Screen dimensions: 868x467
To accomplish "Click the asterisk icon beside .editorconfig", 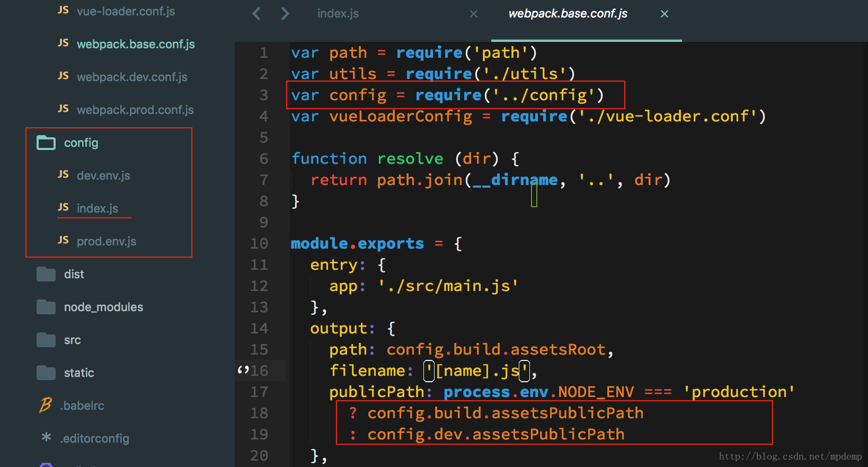I will click(47, 437).
